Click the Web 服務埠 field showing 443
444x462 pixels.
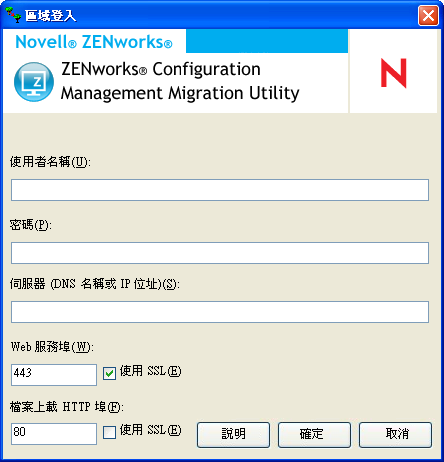point(54,375)
